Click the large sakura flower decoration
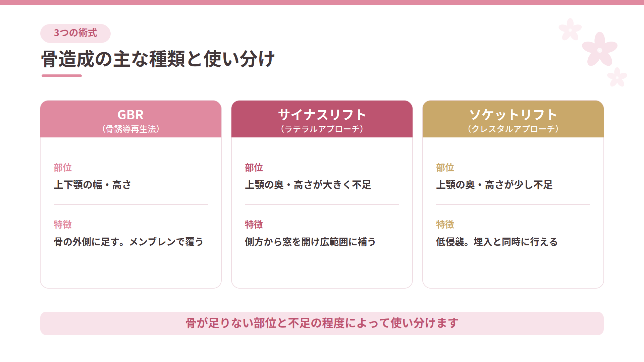The image size is (644, 362). [600, 50]
